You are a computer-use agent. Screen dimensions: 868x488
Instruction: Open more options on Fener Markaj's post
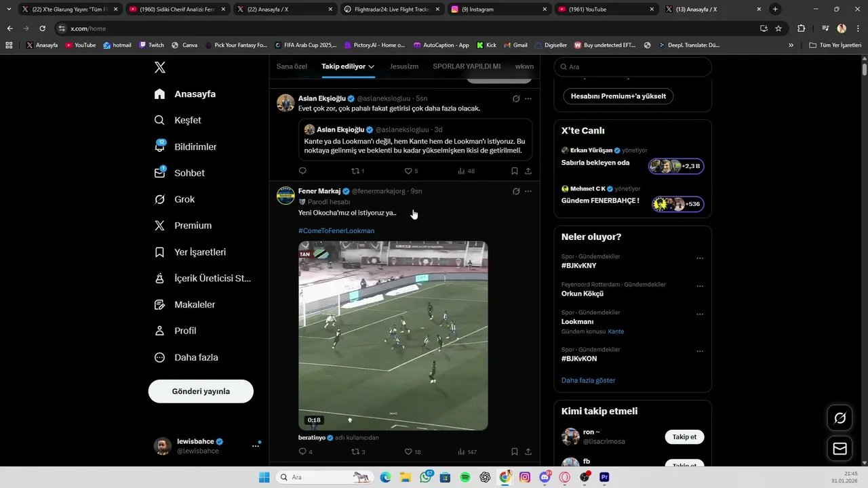[528, 191]
